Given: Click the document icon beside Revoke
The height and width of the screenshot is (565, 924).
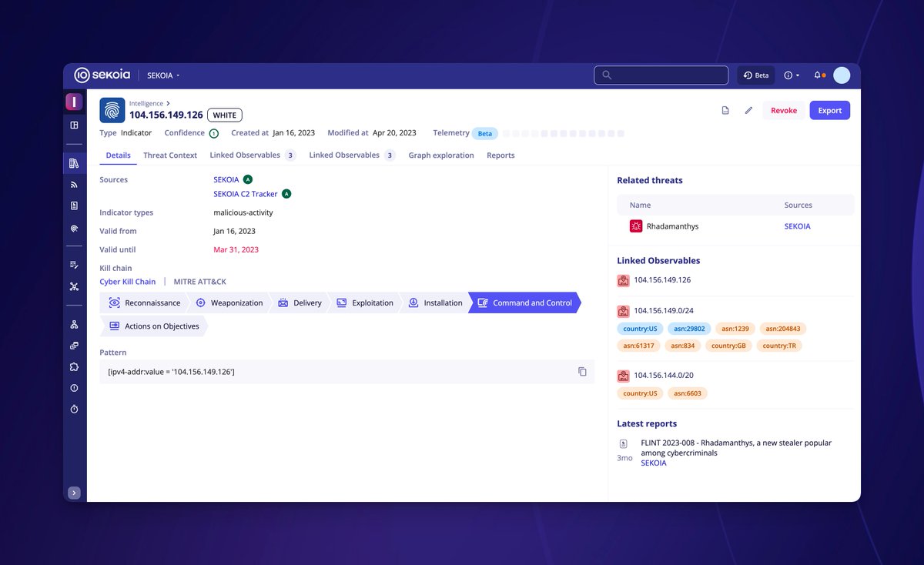Looking at the screenshot, I should 725,110.
